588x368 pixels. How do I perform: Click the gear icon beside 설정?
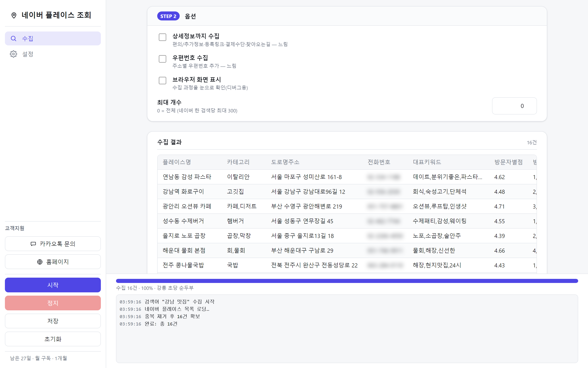tap(14, 54)
